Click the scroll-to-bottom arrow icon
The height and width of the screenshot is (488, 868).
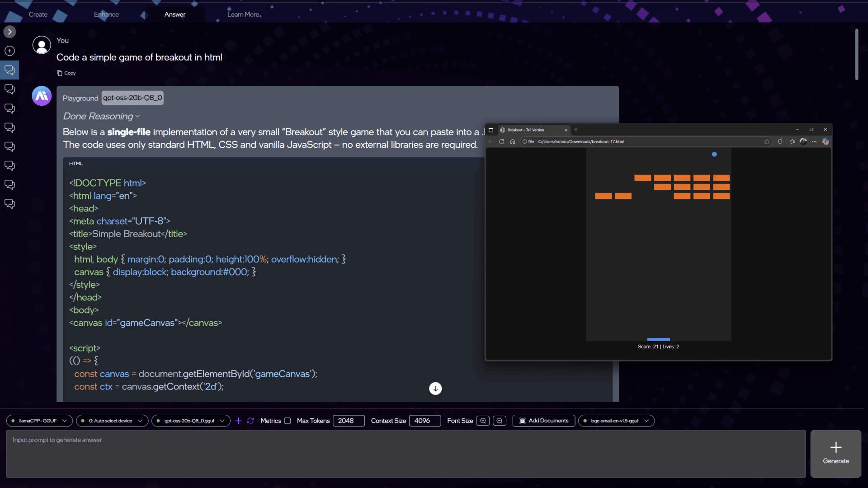pyautogui.click(x=435, y=389)
